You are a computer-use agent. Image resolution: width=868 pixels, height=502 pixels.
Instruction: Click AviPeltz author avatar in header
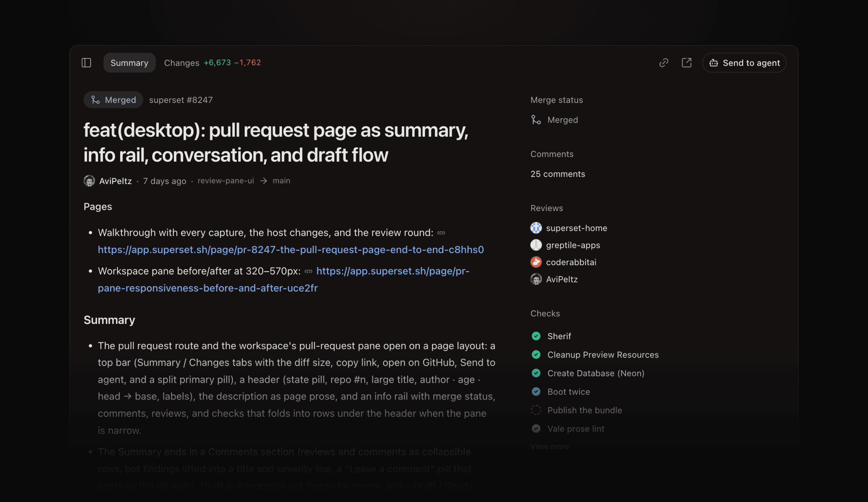click(x=89, y=181)
